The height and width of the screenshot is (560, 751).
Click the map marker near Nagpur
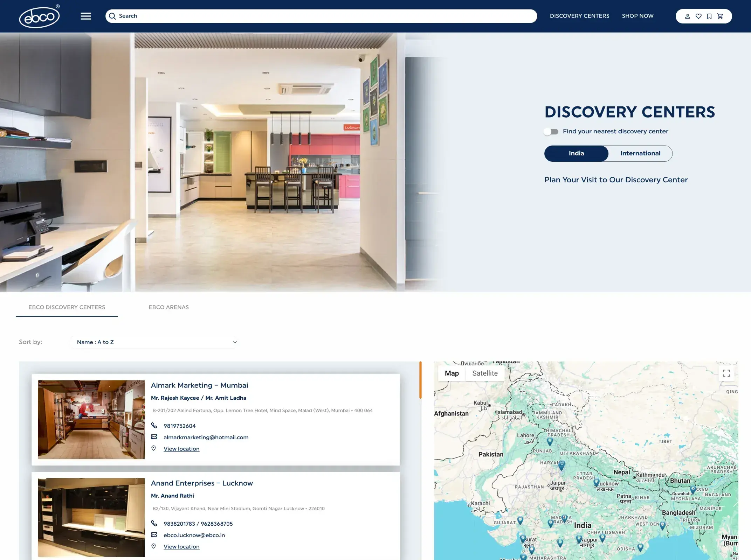(x=579, y=539)
